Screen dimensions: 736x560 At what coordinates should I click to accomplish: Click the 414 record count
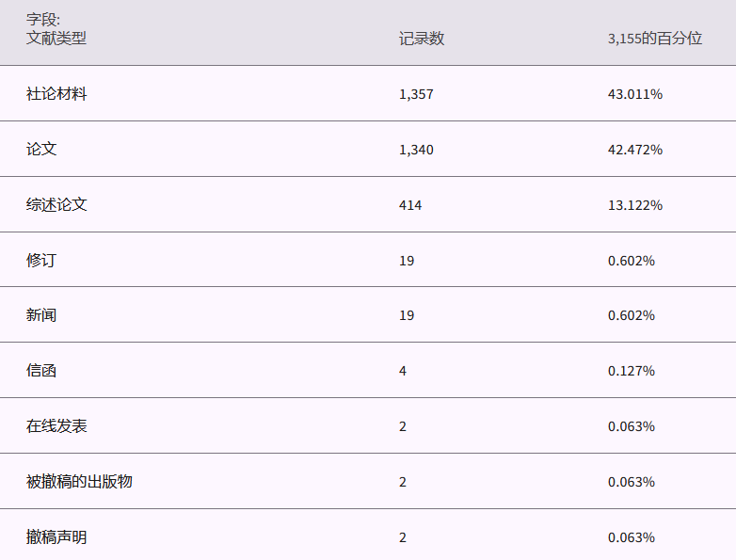(x=410, y=205)
